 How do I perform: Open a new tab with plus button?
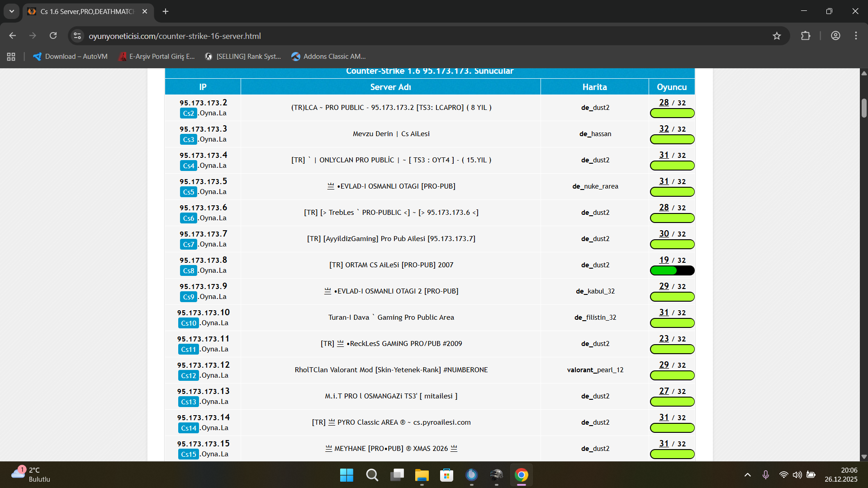point(166,11)
